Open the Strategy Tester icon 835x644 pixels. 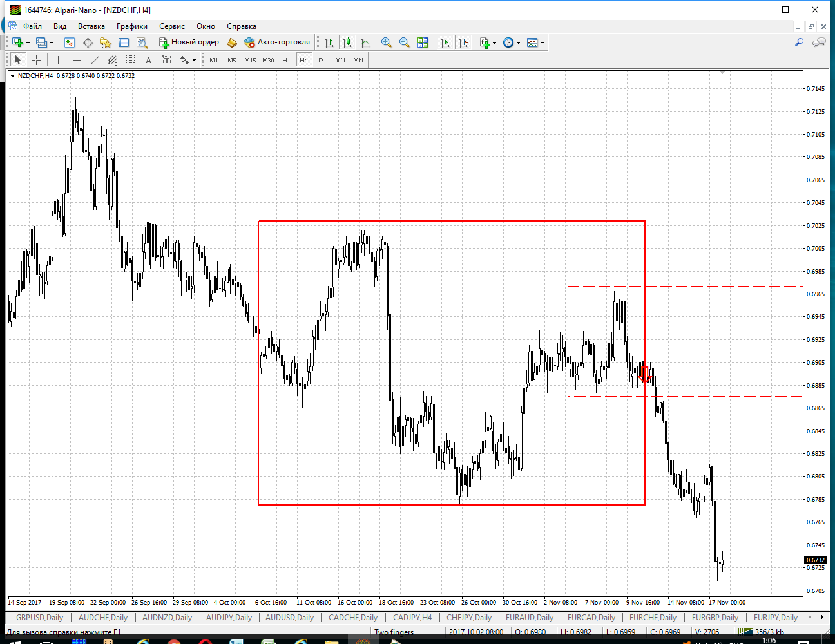(142, 43)
